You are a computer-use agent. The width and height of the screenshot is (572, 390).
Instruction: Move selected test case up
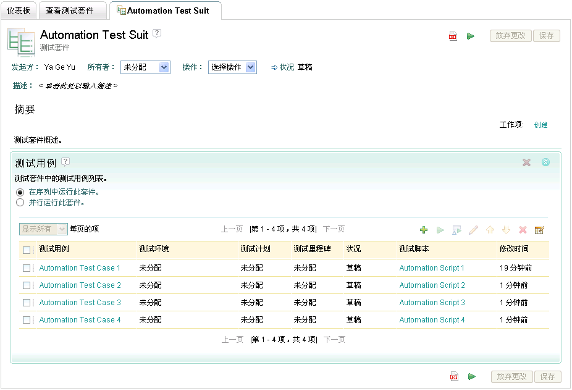490,230
